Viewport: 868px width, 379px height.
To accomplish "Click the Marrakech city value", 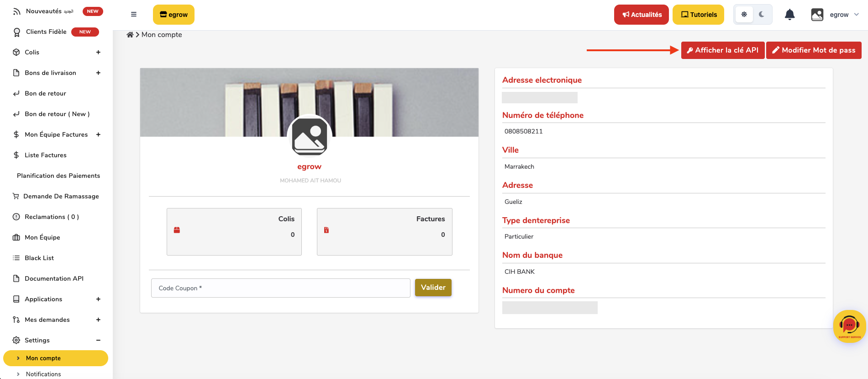I will pyautogui.click(x=519, y=166).
